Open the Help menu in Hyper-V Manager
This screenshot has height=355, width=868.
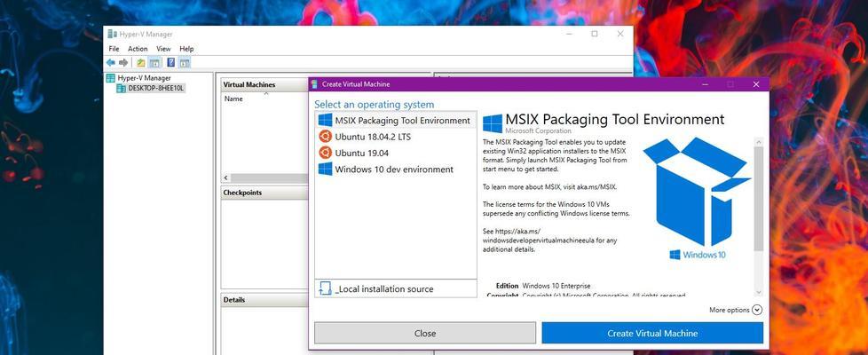pos(186,49)
